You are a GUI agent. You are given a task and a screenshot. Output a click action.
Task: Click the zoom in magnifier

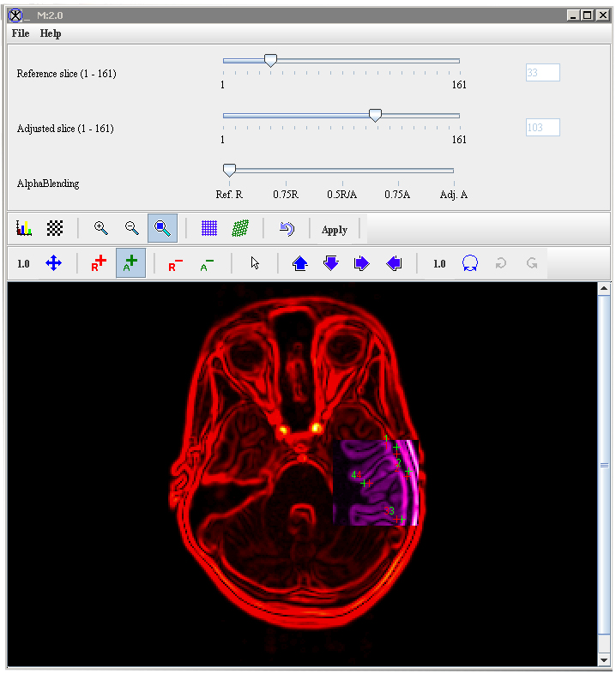point(100,228)
